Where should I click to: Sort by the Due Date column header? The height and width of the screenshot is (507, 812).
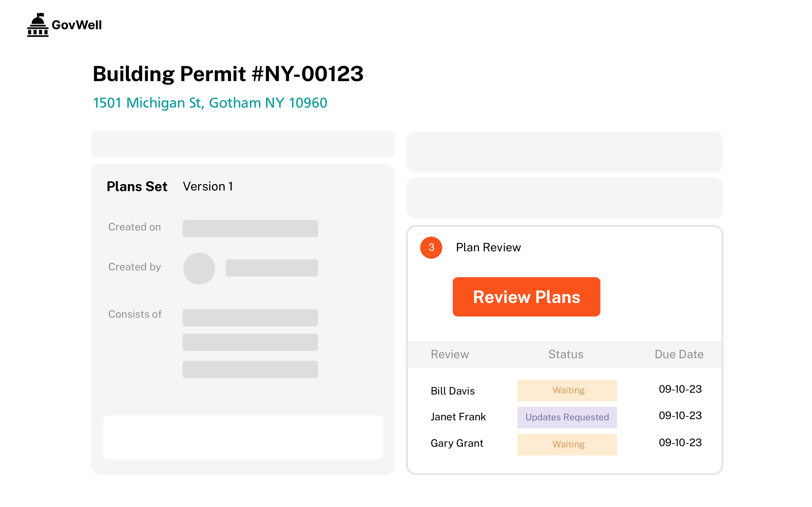click(x=679, y=354)
